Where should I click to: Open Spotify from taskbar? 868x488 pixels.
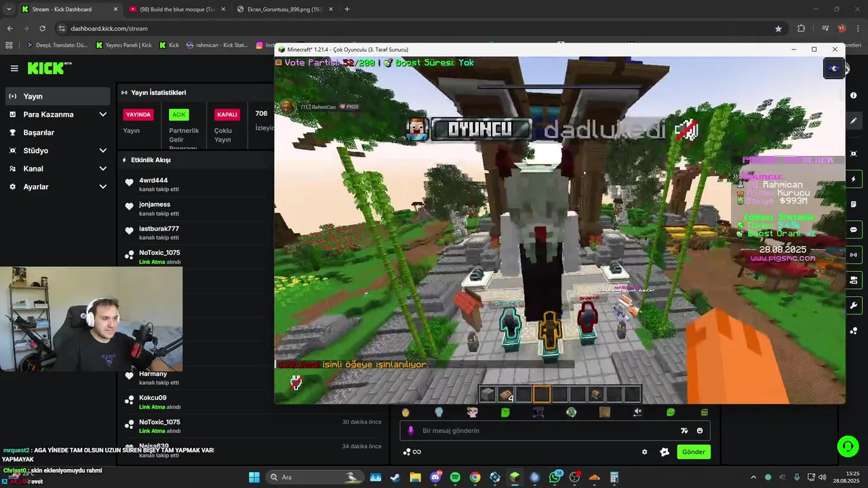tap(455, 477)
